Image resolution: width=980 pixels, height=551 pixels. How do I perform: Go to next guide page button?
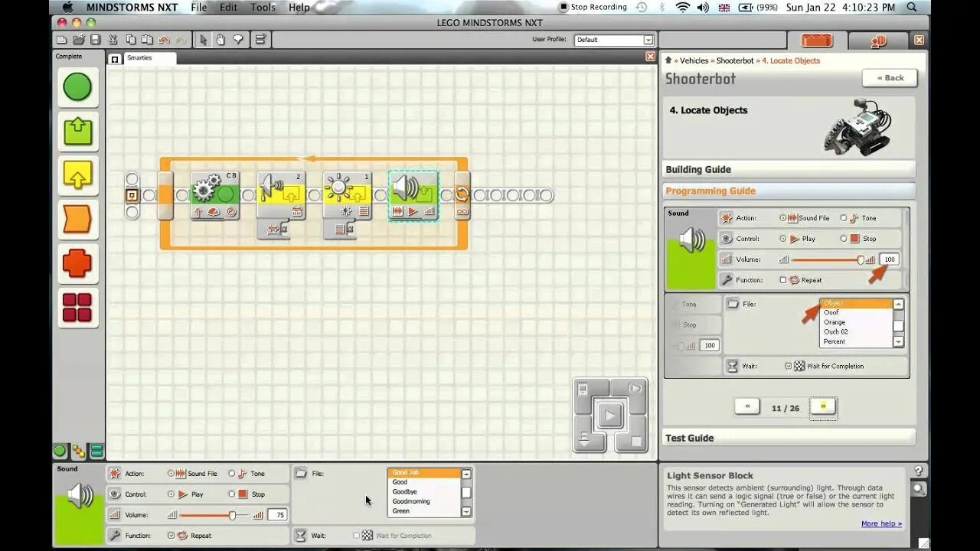(823, 407)
